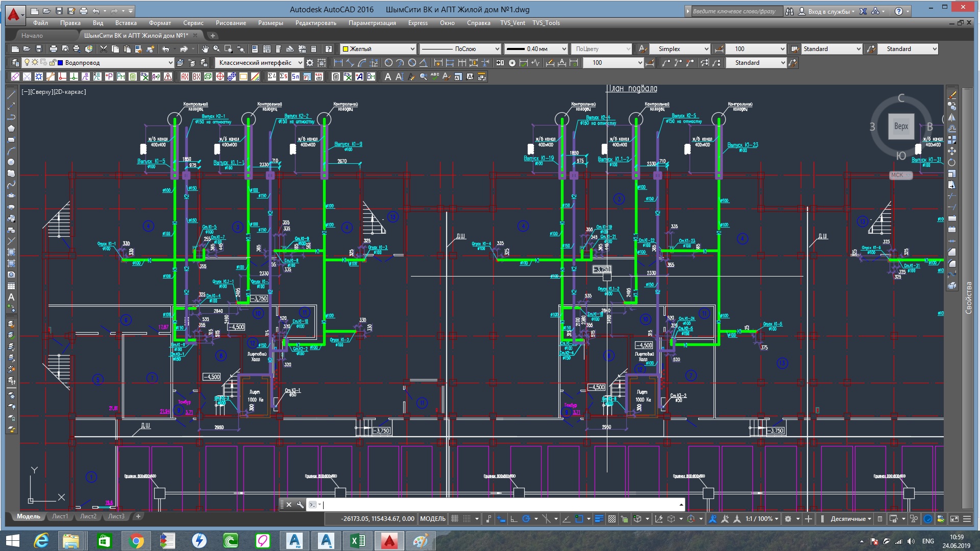Open Layer Properties Manager icon
The width and height of the screenshot is (980, 551).
[15, 63]
